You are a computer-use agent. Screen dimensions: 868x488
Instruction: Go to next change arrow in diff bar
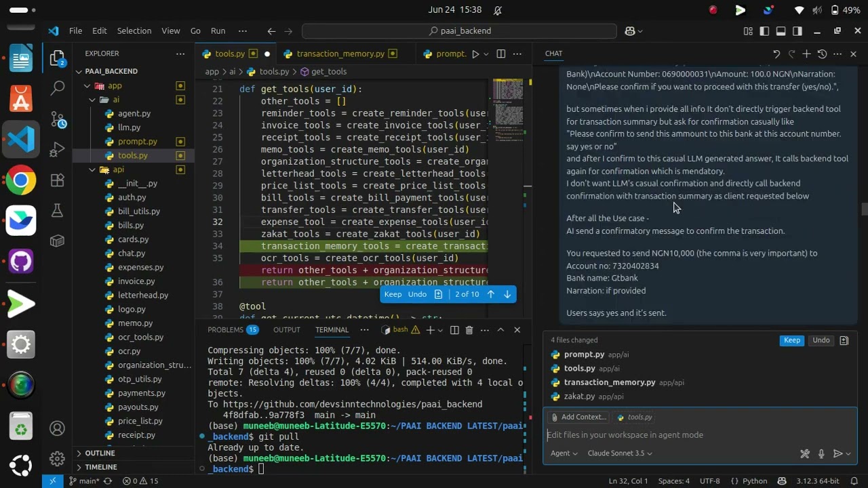(x=507, y=294)
